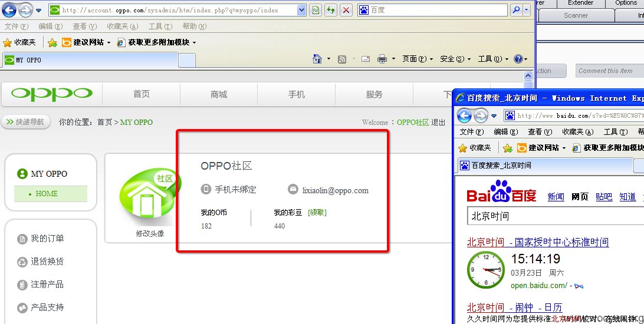Click 修改头像 under the avatar
The image size is (644, 324).
[150, 233]
